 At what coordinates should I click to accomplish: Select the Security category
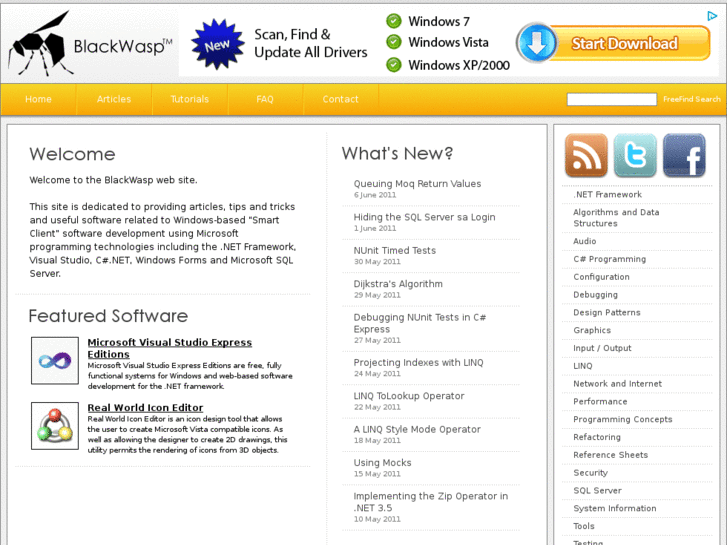[590, 473]
